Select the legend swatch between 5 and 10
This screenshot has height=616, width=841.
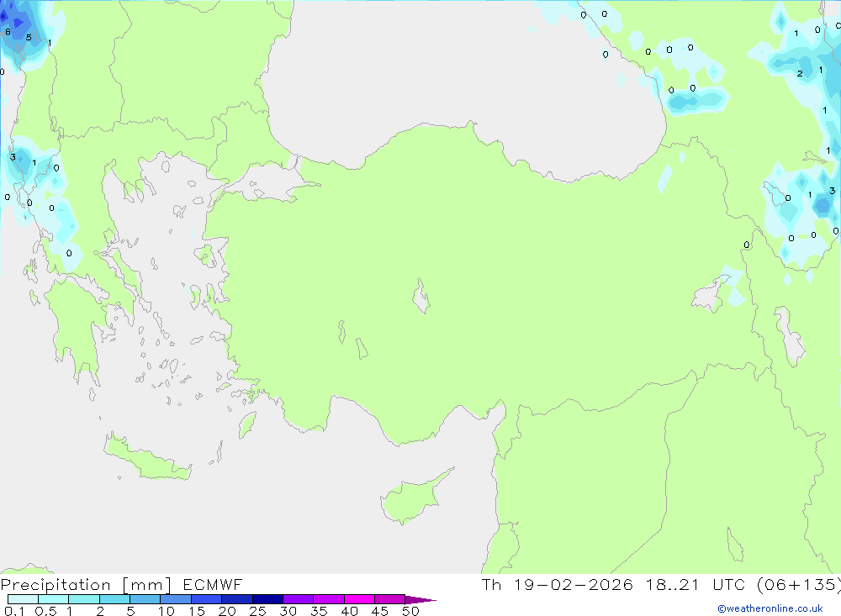click(x=145, y=599)
